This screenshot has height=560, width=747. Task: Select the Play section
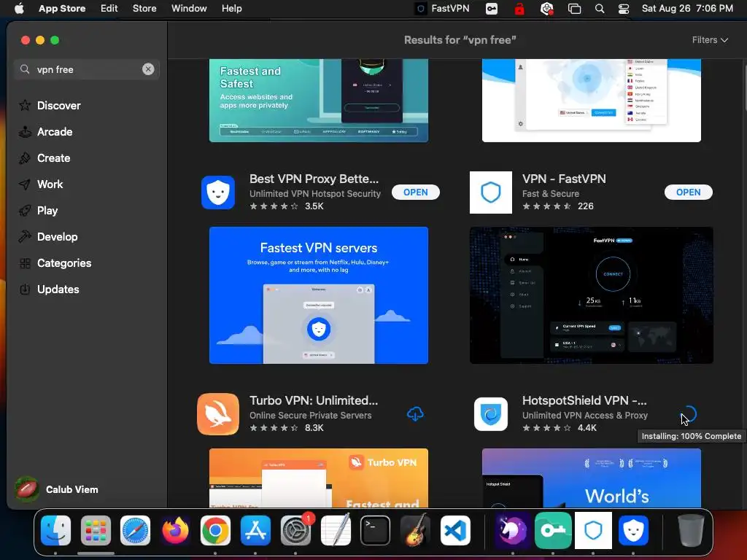pyautogui.click(x=38, y=210)
